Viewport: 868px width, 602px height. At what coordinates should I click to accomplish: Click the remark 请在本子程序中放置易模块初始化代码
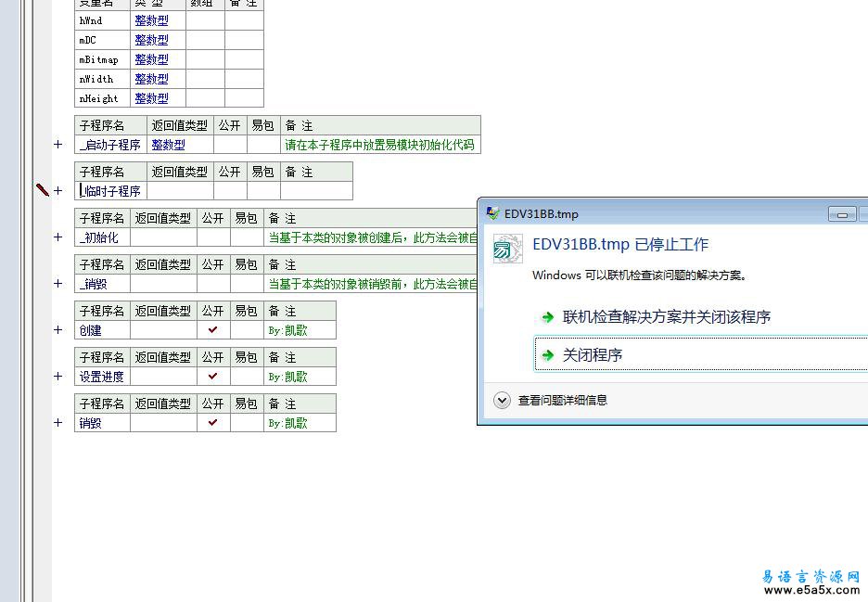(x=380, y=145)
